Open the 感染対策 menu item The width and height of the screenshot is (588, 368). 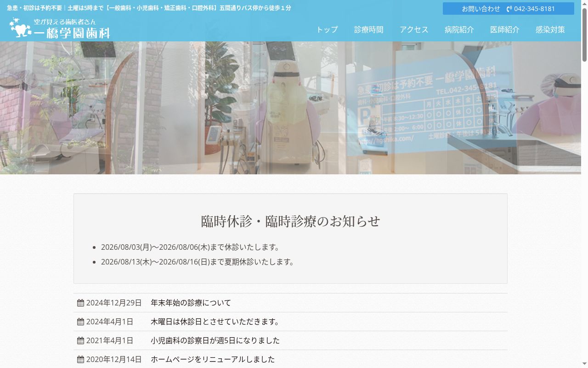550,29
